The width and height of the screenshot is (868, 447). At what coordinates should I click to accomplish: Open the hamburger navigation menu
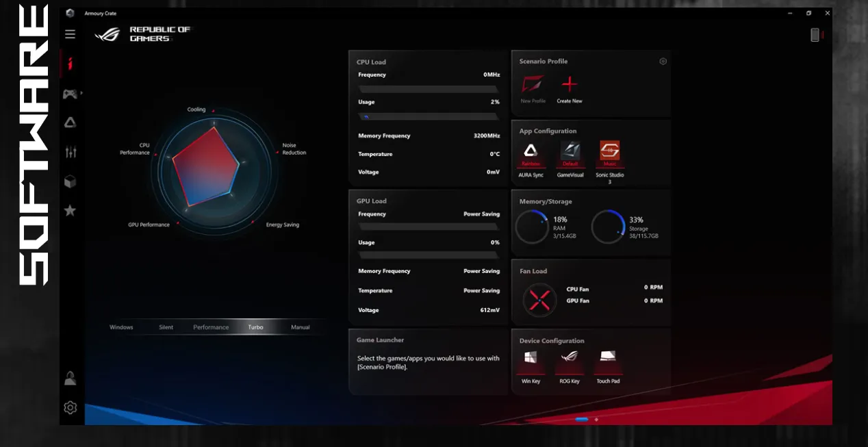pos(70,34)
